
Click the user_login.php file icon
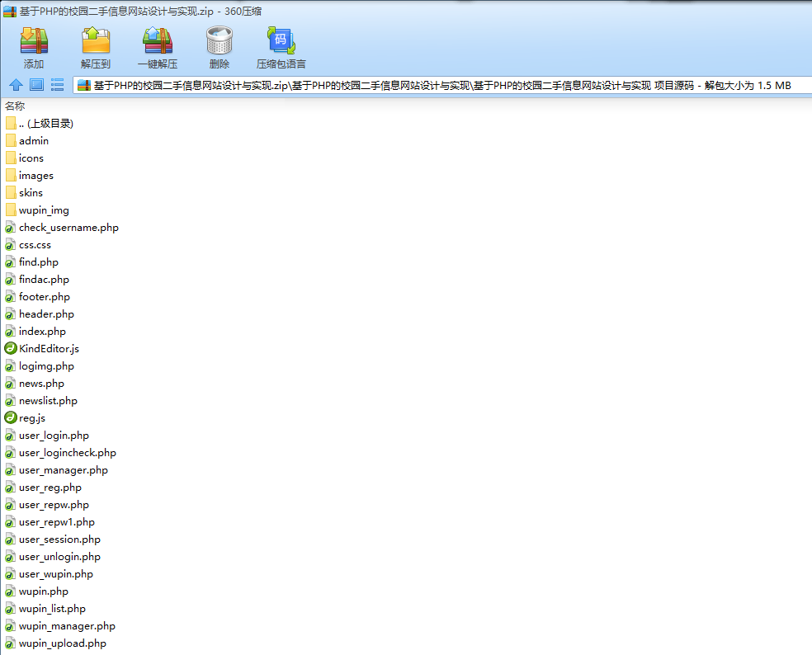[x=11, y=436]
